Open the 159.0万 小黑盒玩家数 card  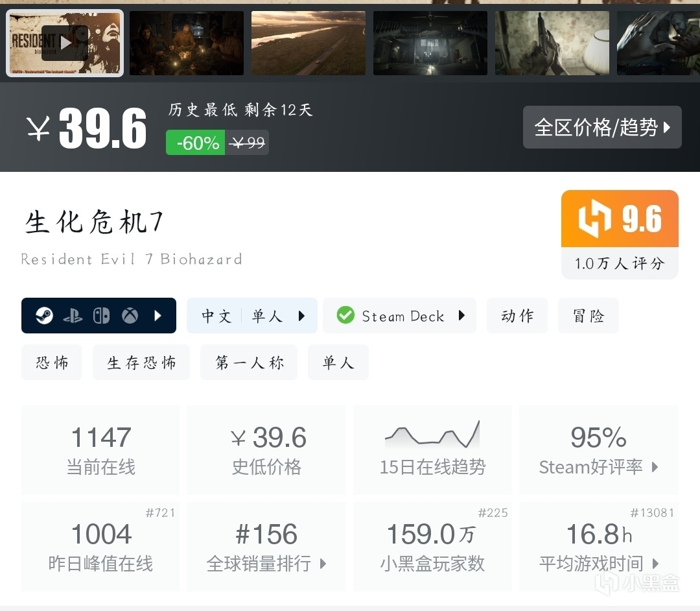click(432, 547)
